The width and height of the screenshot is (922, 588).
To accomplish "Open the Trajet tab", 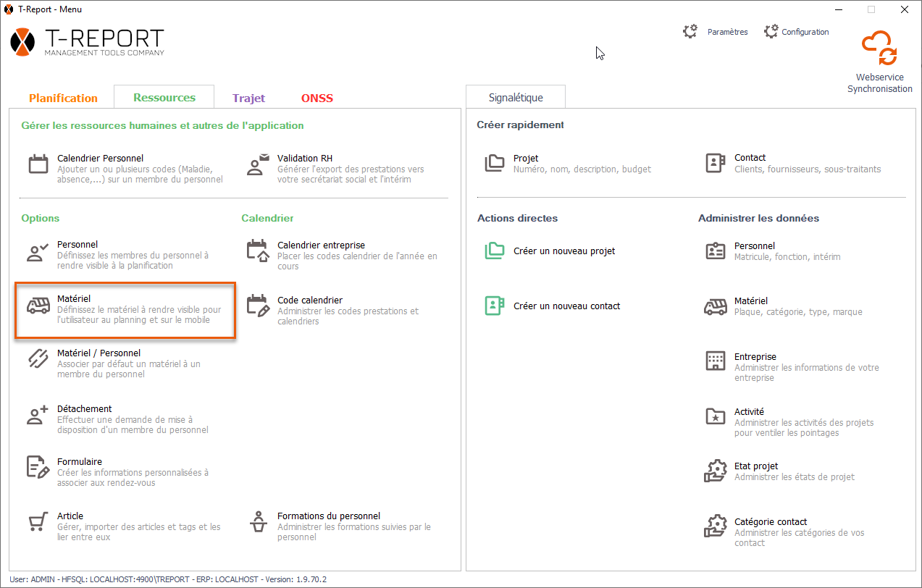I will coord(248,98).
